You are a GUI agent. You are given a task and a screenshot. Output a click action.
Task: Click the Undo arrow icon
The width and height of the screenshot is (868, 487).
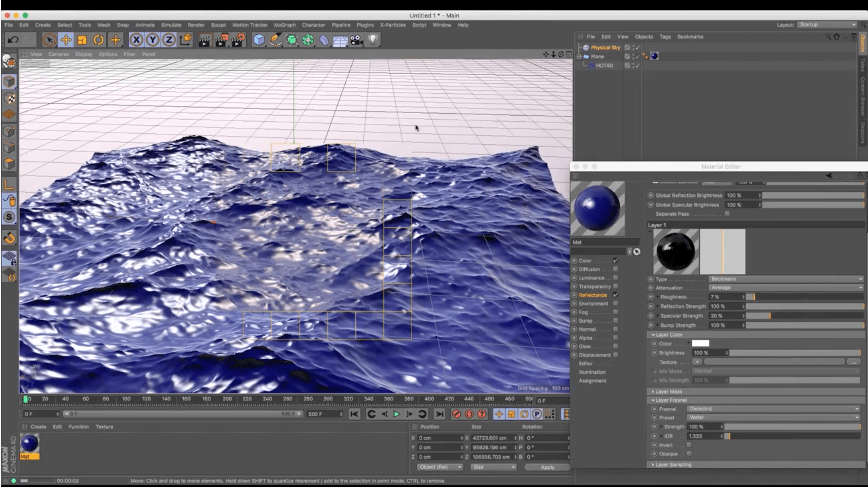[13, 40]
